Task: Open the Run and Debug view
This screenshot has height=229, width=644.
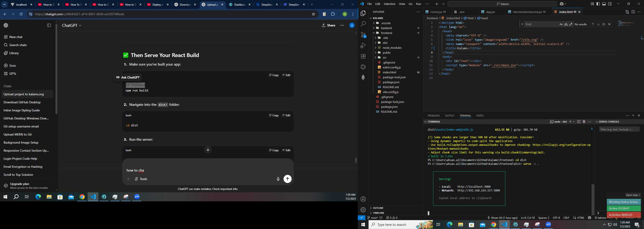Action: (363, 45)
